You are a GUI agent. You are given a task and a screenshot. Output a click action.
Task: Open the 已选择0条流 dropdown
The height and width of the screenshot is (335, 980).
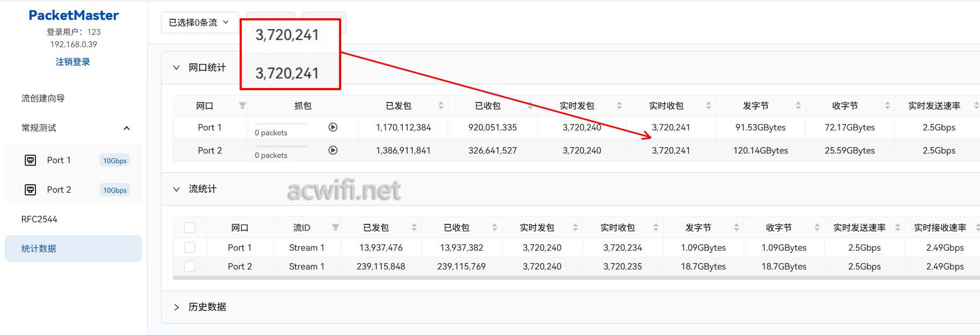coord(199,23)
